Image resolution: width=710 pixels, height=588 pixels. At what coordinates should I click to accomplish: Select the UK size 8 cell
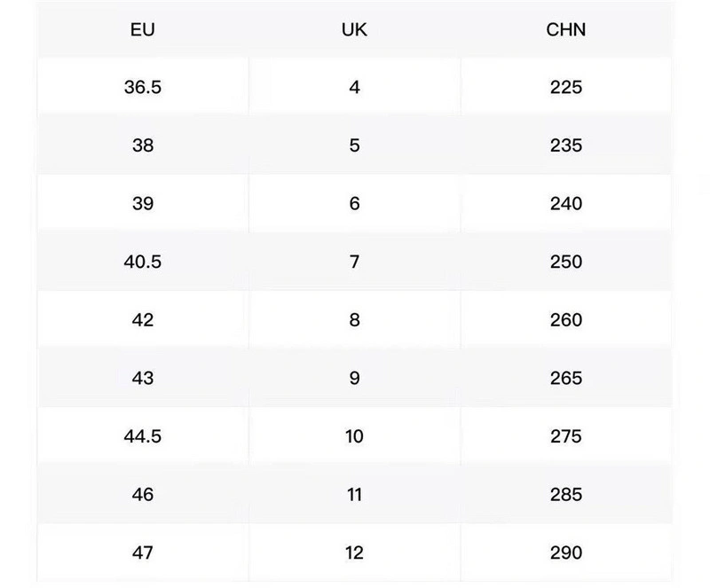click(x=354, y=319)
